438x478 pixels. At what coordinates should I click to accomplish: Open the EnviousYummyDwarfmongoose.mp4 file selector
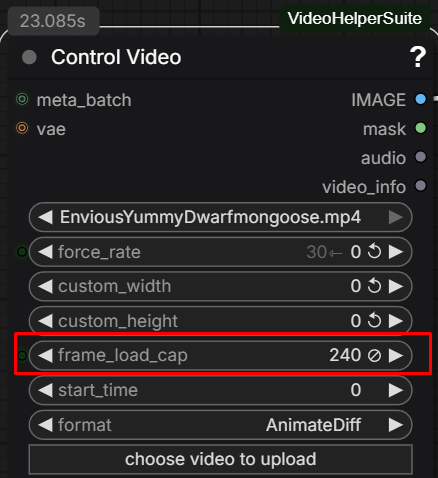(221, 217)
